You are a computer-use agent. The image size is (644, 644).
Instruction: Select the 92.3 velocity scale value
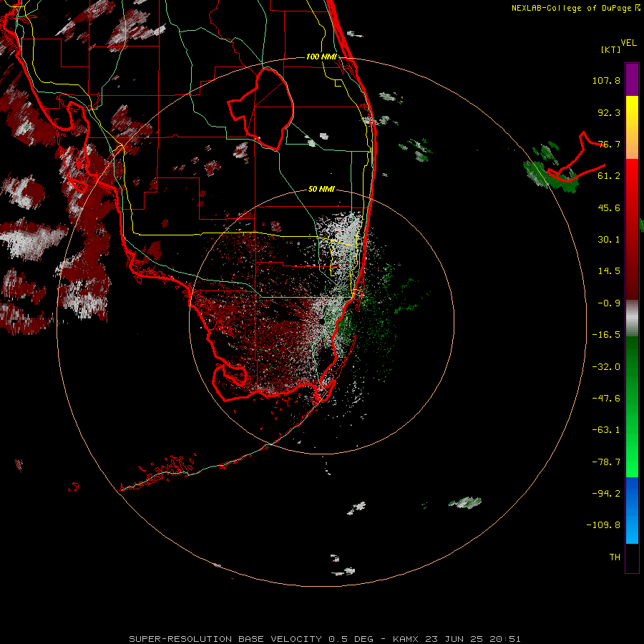pyautogui.click(x=609, y=112)
